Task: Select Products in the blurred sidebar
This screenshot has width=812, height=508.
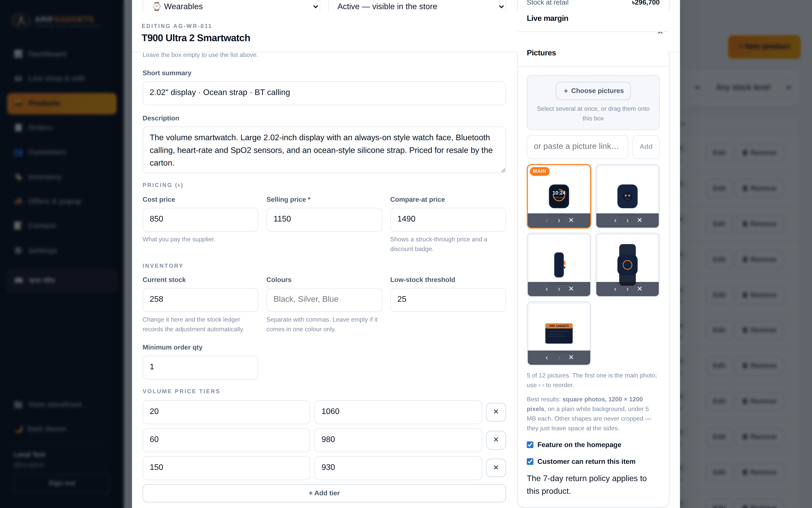Action: 62,103
